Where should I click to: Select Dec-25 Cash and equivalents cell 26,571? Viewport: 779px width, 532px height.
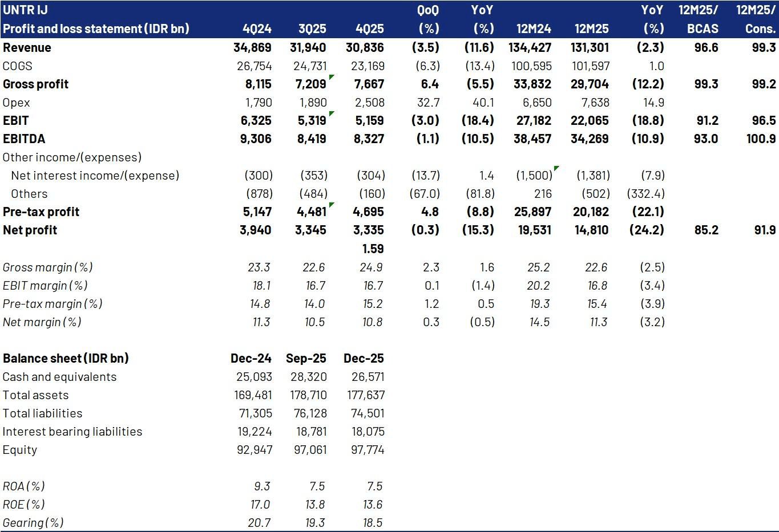pyautogui.click(x=367, y=377)
